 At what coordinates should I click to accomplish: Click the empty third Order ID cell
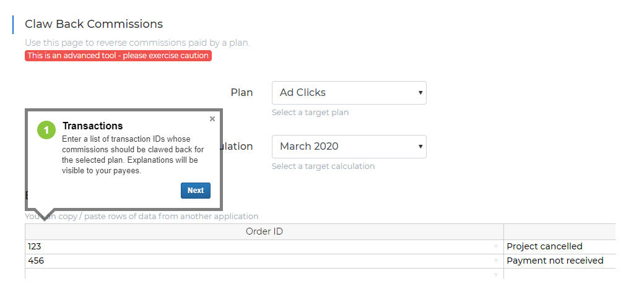coord(264,274)
